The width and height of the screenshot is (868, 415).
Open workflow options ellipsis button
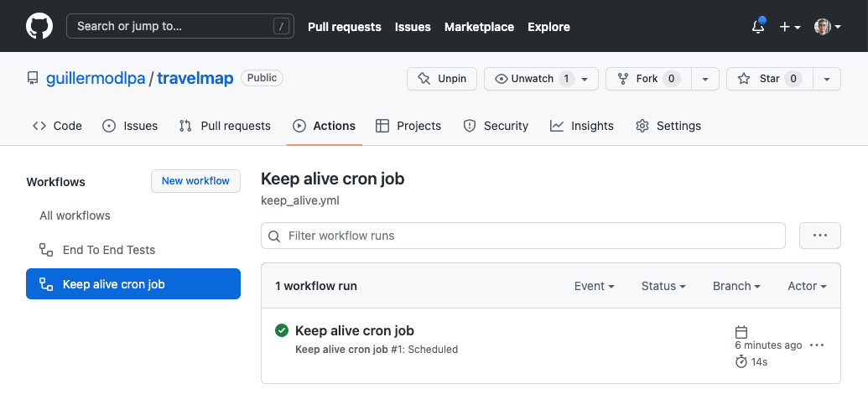click(x=819, y=236)
